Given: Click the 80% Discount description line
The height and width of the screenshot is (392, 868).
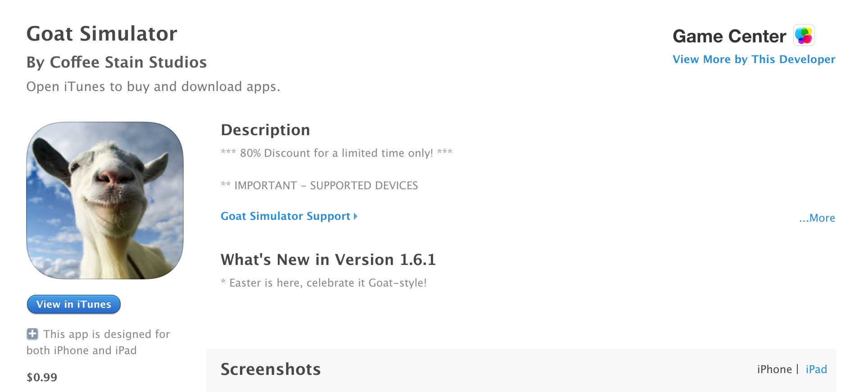Looking at the screenshot, I should point(336,153).
